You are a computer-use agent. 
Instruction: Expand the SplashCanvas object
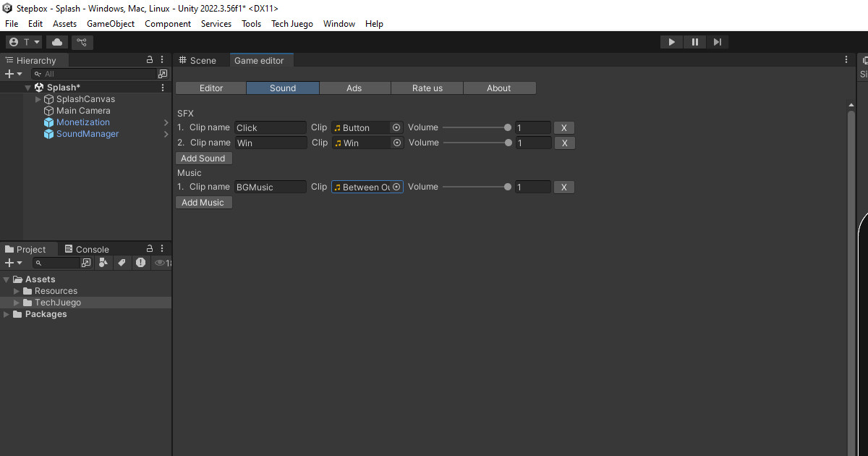coord(38,99)
